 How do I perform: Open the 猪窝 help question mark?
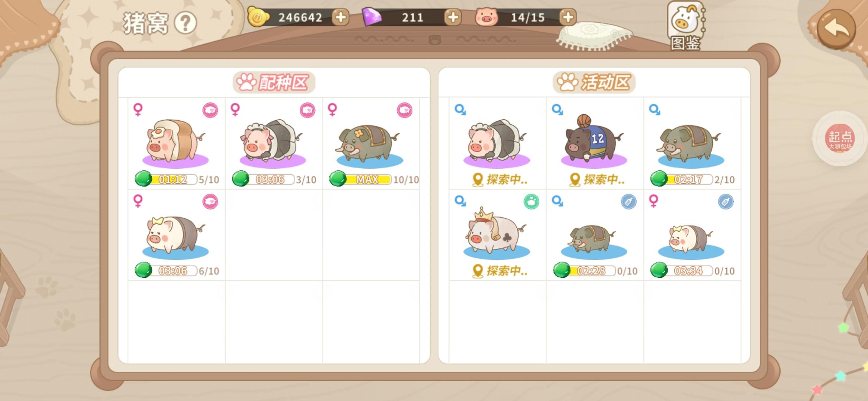(185, 23)
